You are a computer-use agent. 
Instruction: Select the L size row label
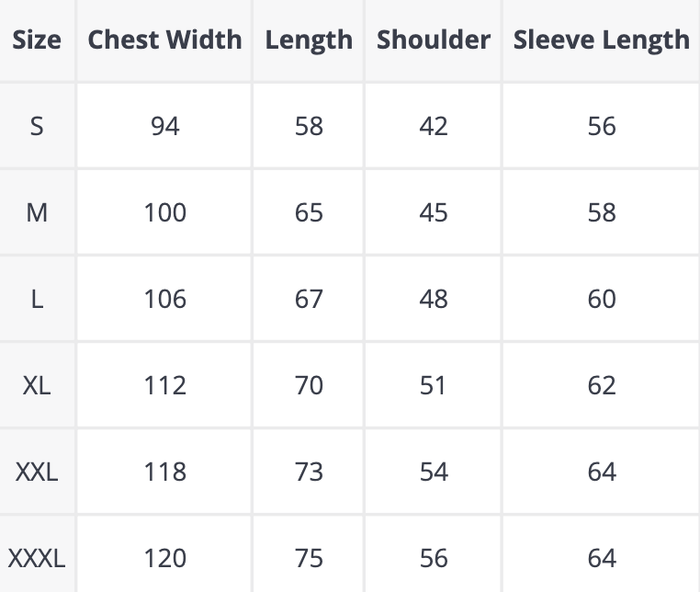(x=37, y=299)
